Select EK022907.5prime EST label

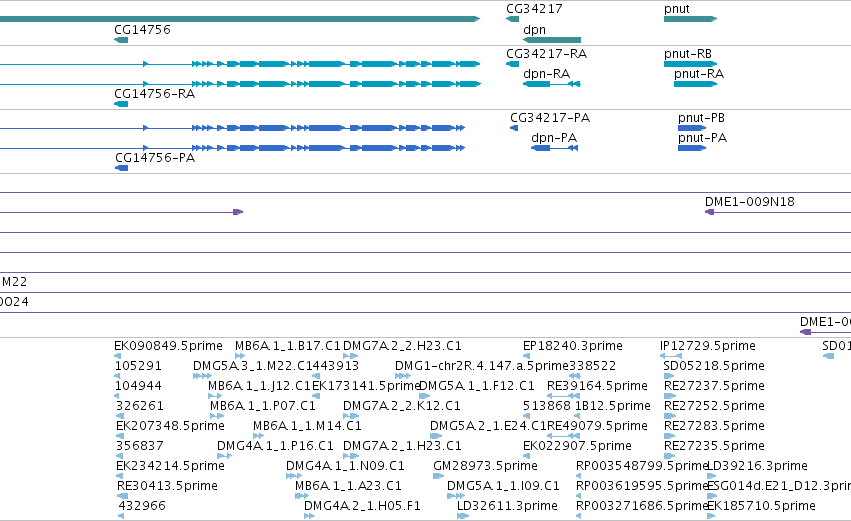click(577, 446)
